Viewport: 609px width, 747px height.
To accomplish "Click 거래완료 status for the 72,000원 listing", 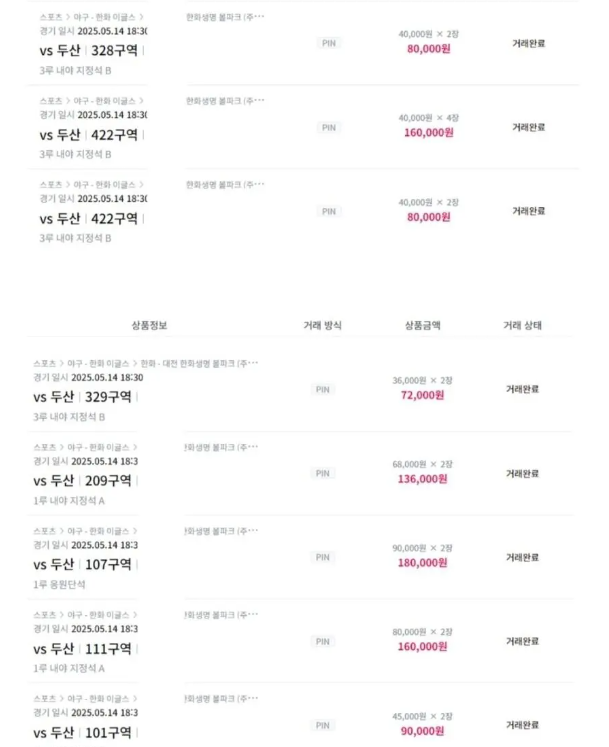I will pos(522,389).
